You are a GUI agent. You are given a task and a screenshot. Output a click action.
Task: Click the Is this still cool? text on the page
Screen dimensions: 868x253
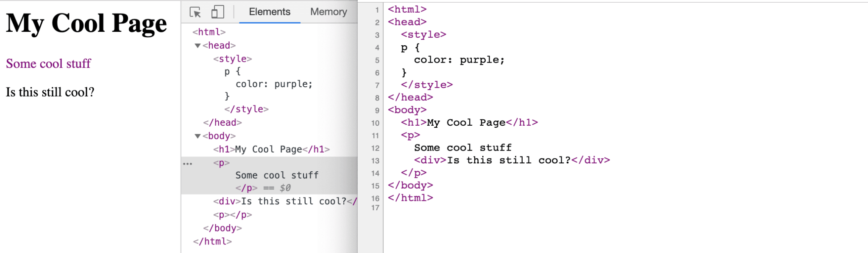click(x=50, y=92)
